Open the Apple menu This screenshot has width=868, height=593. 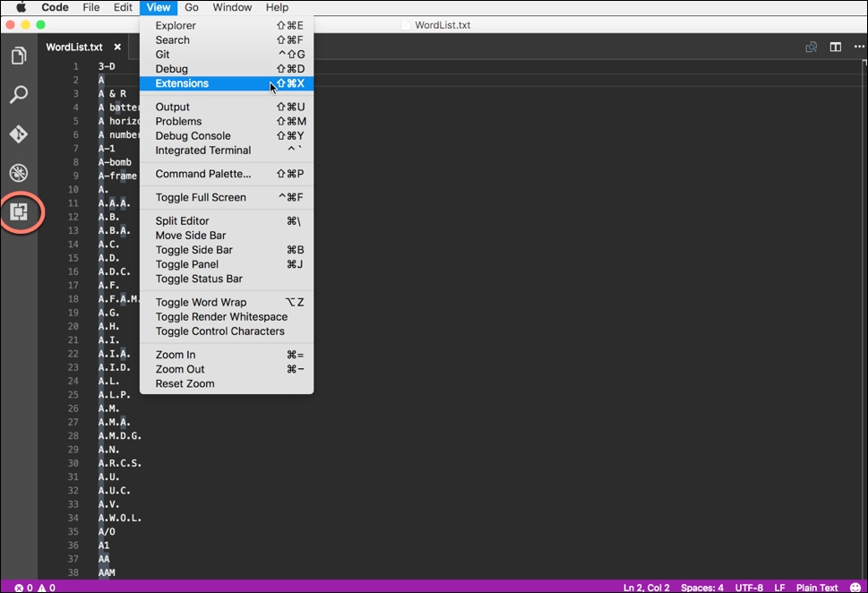(x=21, y=7)
